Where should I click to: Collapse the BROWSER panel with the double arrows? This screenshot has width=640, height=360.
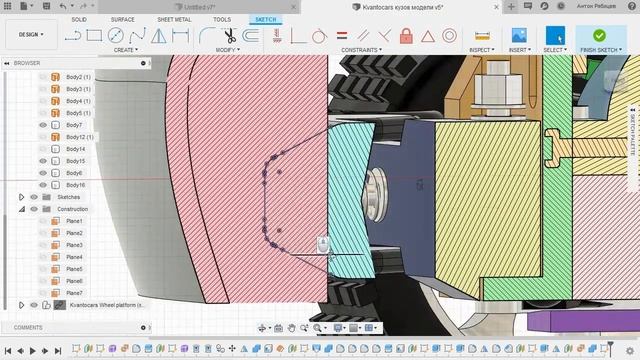[x=7, y=63]
